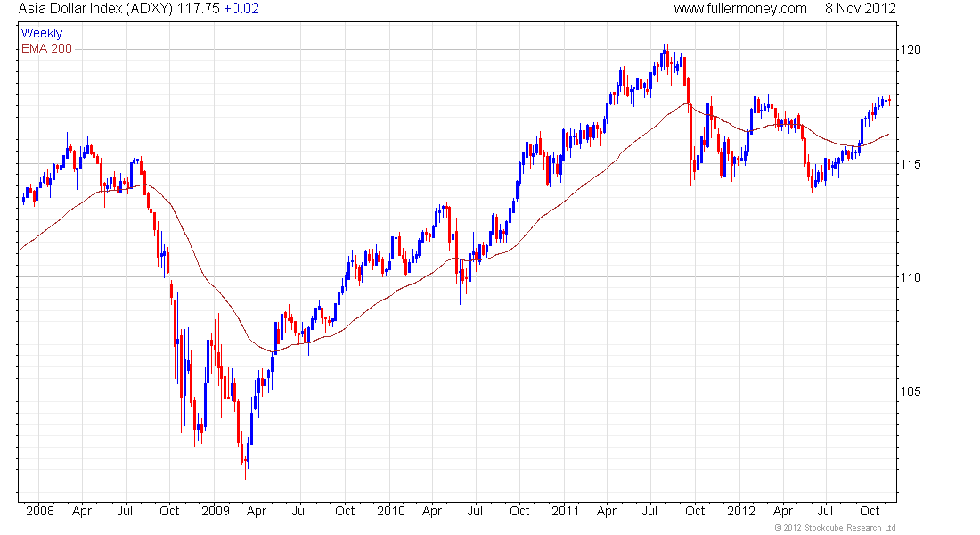Click the Stockcube Research Ltd copyright notice
The height and width of the screenshot is (535, 980).
(835, 528)
